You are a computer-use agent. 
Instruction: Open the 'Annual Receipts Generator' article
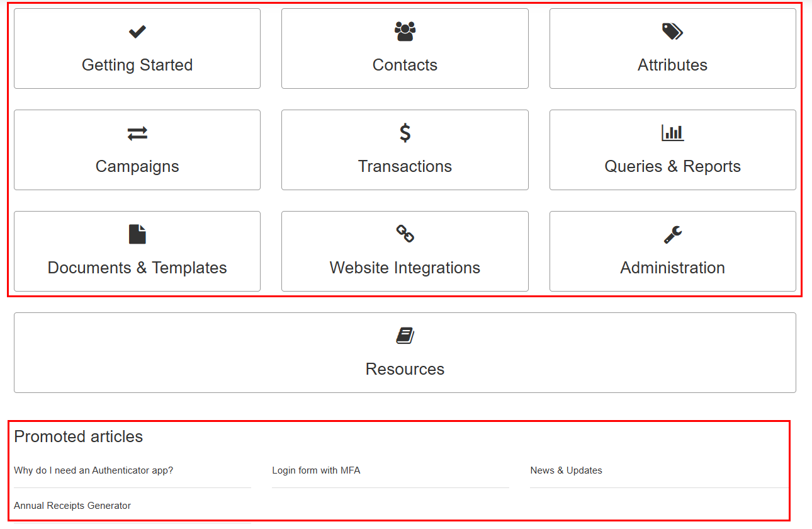72,506
